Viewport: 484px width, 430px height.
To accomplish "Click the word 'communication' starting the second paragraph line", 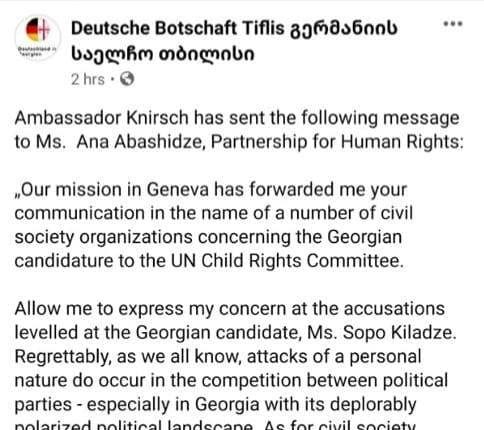I will pyautogui.click(x=80, y=213).
